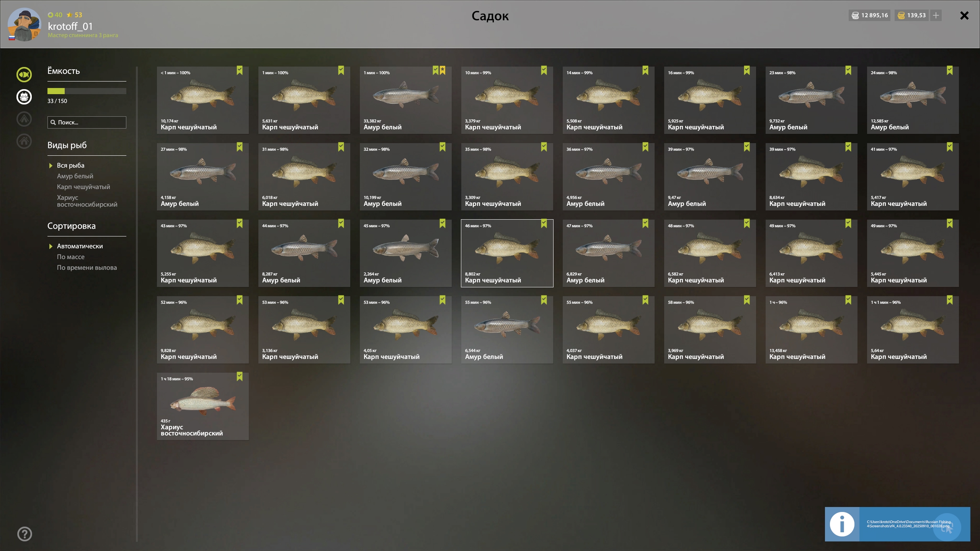Click the silver coins balance 12 895,16

click(870, 15)
